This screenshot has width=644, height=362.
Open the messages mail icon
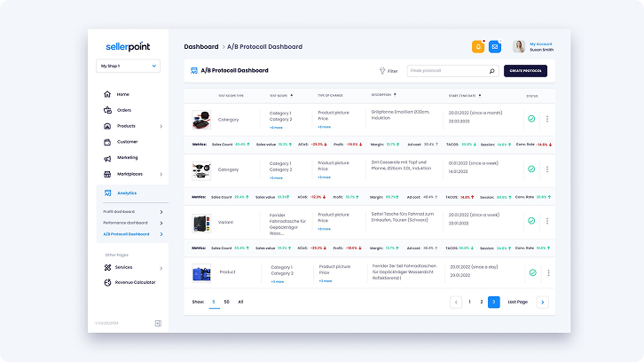[495, 47]
